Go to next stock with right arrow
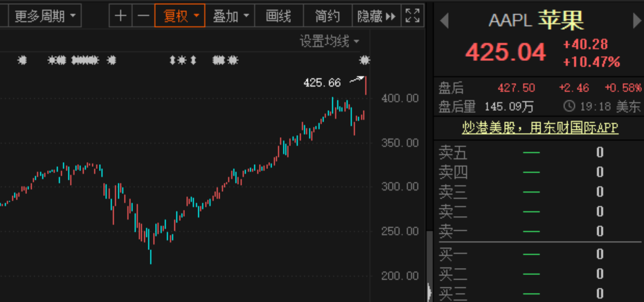This screenshot has width=644, height=302. pyautogui.click(x=637, y=21)
